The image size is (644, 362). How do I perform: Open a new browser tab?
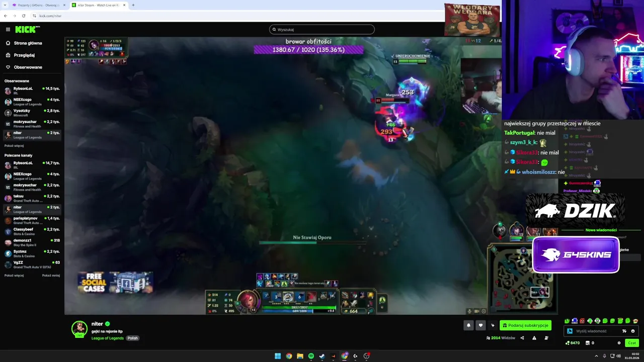pyautogui.click(x=133, y=5)
